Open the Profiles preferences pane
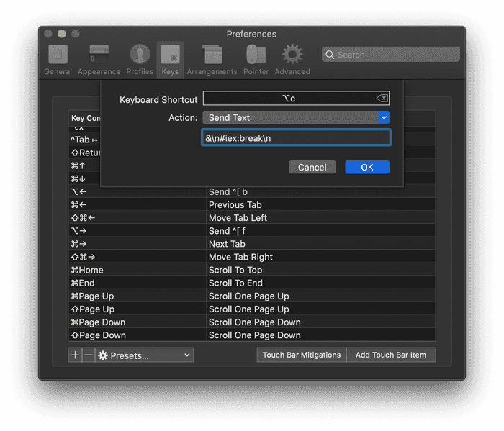Screen dimensions: 504x431 click(x=140, y=60)
